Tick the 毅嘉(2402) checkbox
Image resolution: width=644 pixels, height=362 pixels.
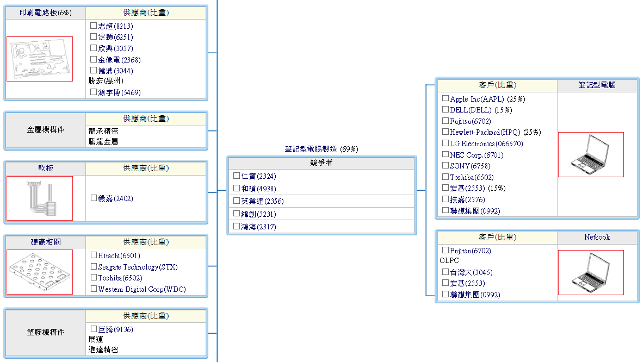pyautogui.click(x=94, y=198)
